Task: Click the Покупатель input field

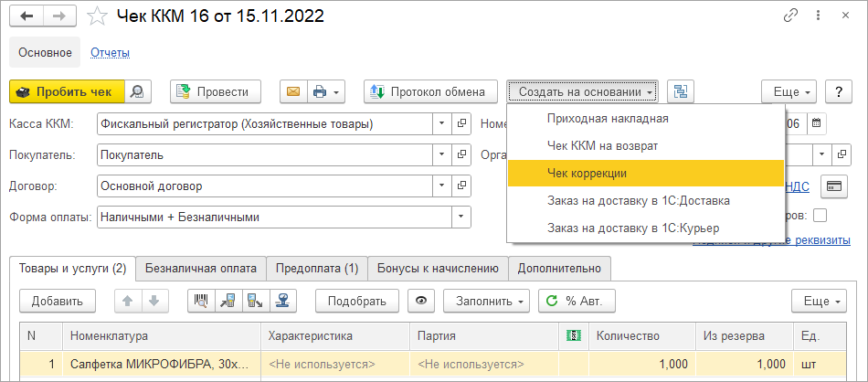Action: (263, 155)
